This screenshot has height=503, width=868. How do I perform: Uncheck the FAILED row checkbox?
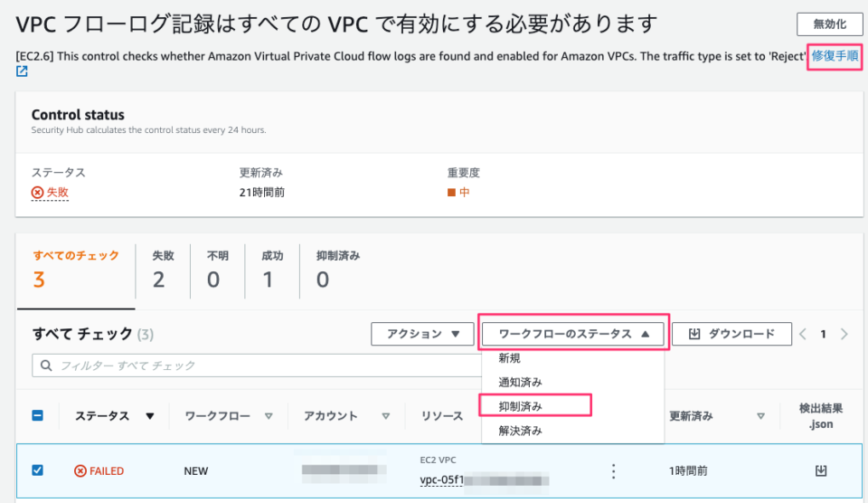37,470
